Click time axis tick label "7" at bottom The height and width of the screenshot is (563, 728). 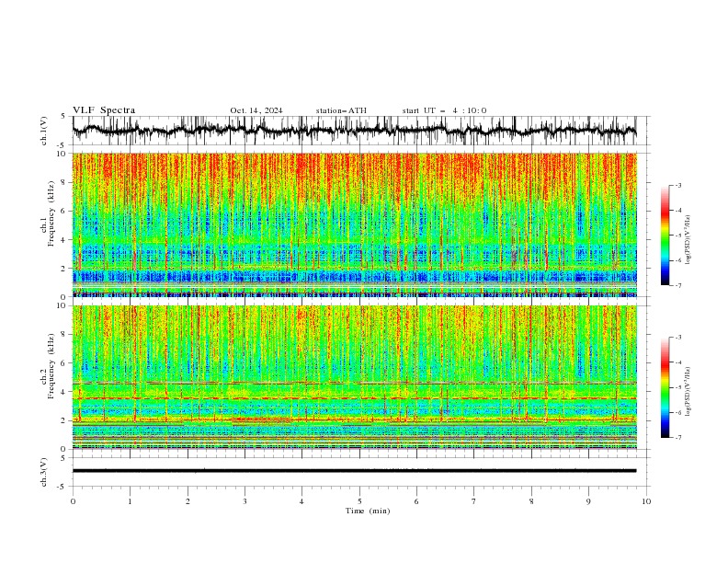click(474, 501)
